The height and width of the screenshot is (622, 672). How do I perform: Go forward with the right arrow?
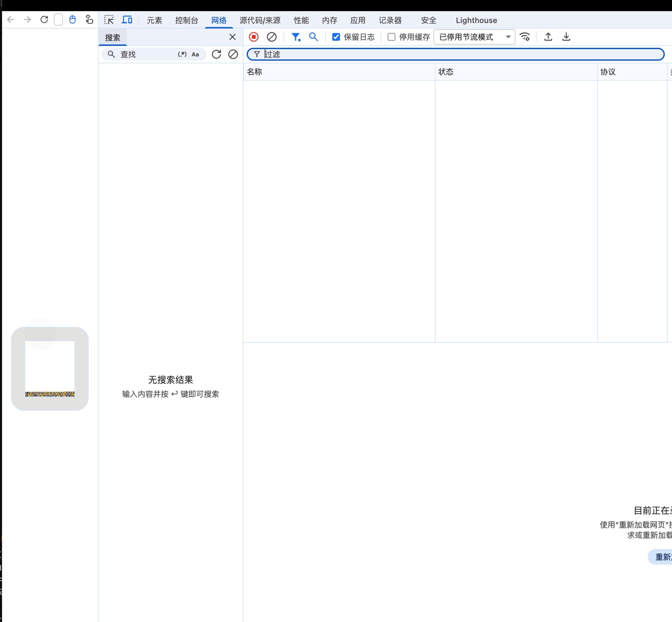(27, 20)
